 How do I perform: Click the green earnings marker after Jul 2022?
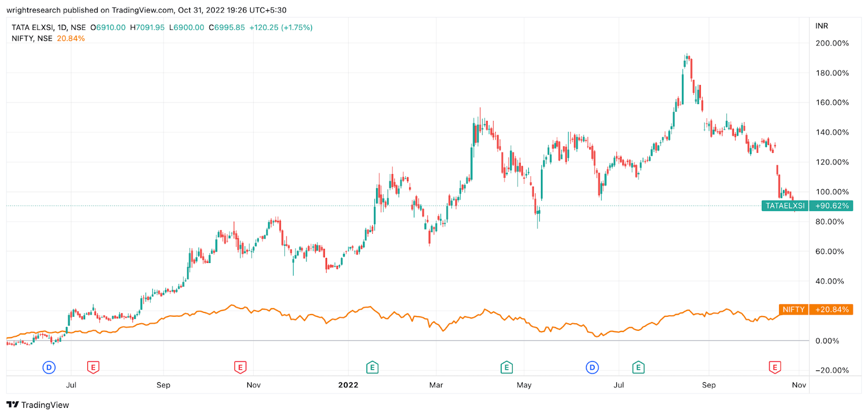[639, 368]
